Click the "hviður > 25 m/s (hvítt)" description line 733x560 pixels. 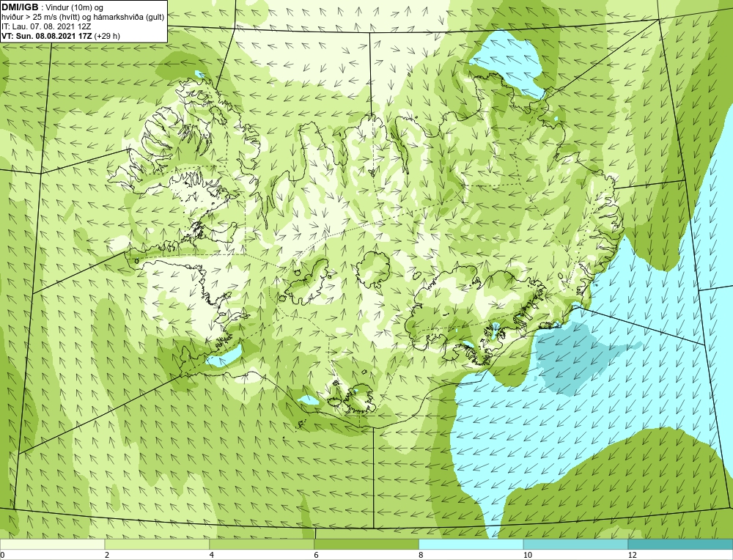pyautogui.click(x=83, y=17)
